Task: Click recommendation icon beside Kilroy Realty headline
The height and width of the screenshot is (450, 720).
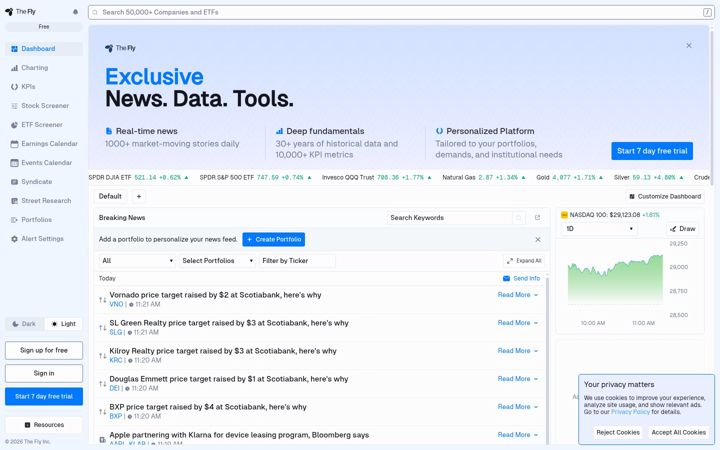Action: [102, 356]
